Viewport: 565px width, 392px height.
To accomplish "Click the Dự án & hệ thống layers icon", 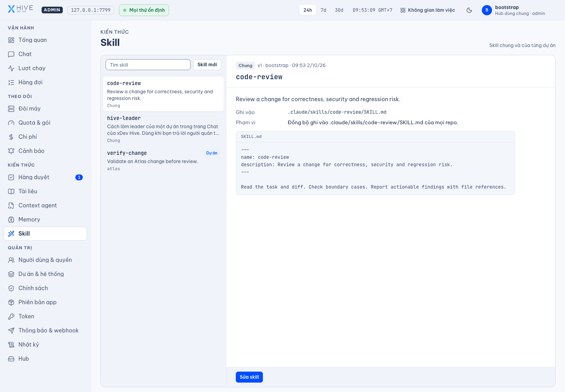I will pyautogui.click(x=11, y=274).
